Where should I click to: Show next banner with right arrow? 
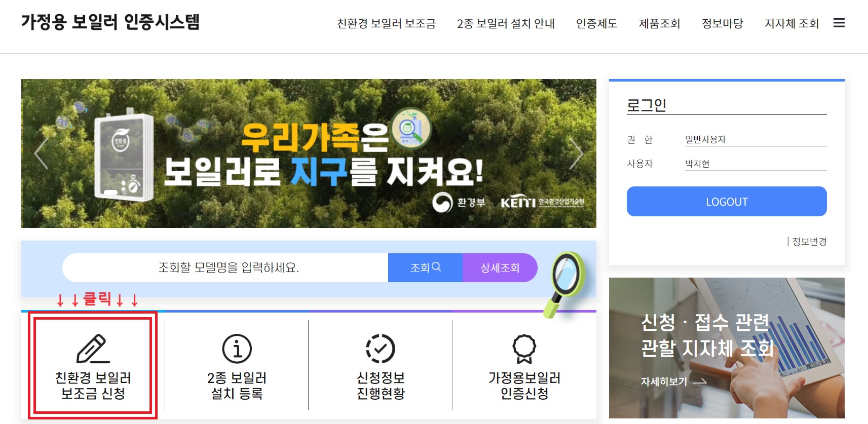pyautogui.click(x=576, y=153)
